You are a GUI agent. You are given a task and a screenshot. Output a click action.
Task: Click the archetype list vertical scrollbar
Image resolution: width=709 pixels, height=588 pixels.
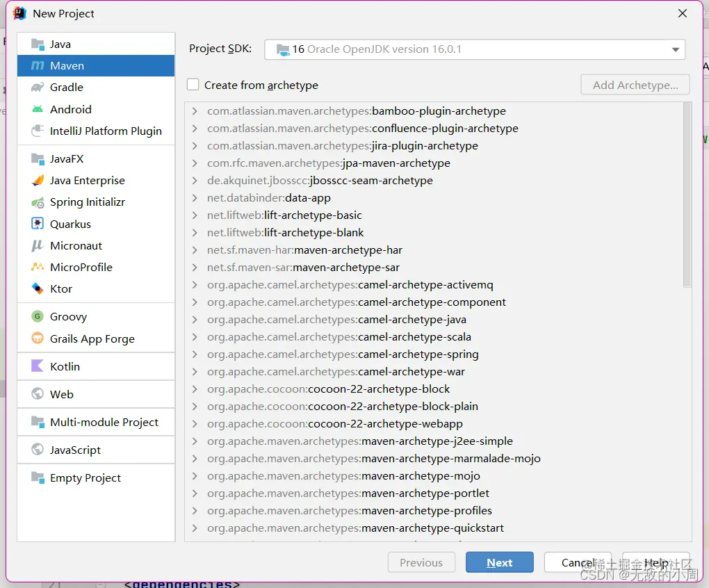click(x=687, y=195)
